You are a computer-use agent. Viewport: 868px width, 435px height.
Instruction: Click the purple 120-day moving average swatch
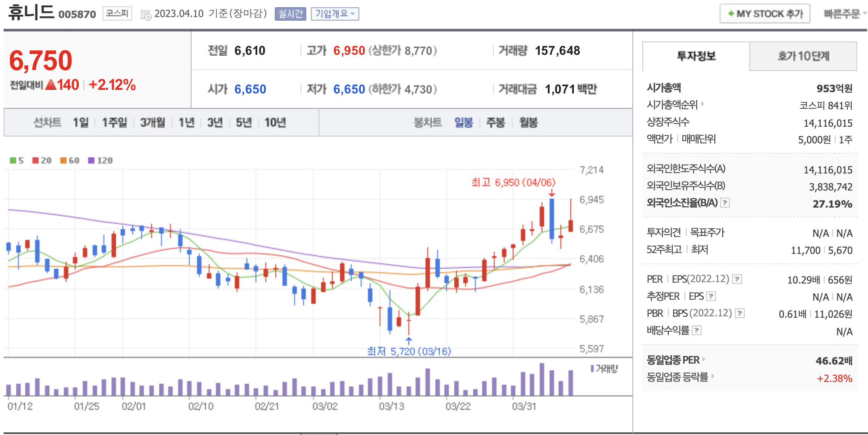click(91, 160)
